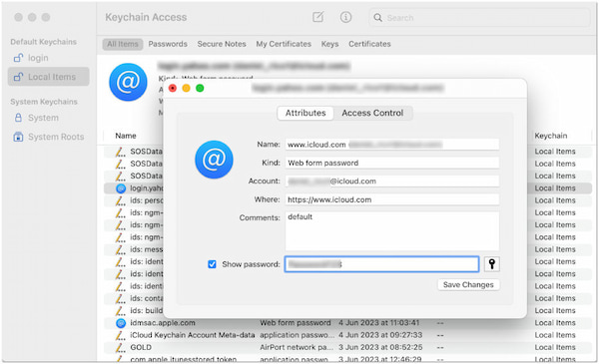This screenshot has width=599, height=364.
Task: Click the Keychain column header
Action: [x=550, y=136]
